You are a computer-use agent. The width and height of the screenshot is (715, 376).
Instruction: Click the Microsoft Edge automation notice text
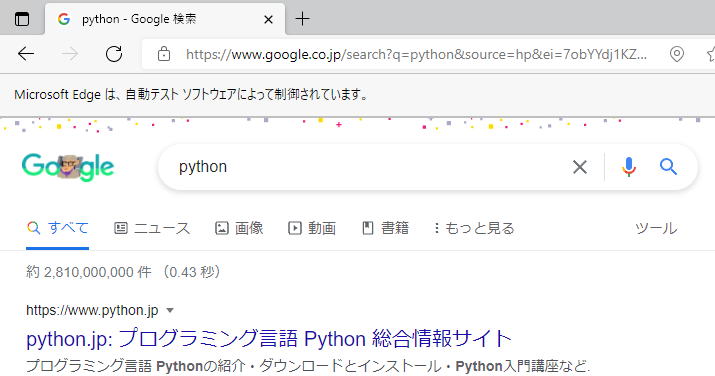pos(191,95)
